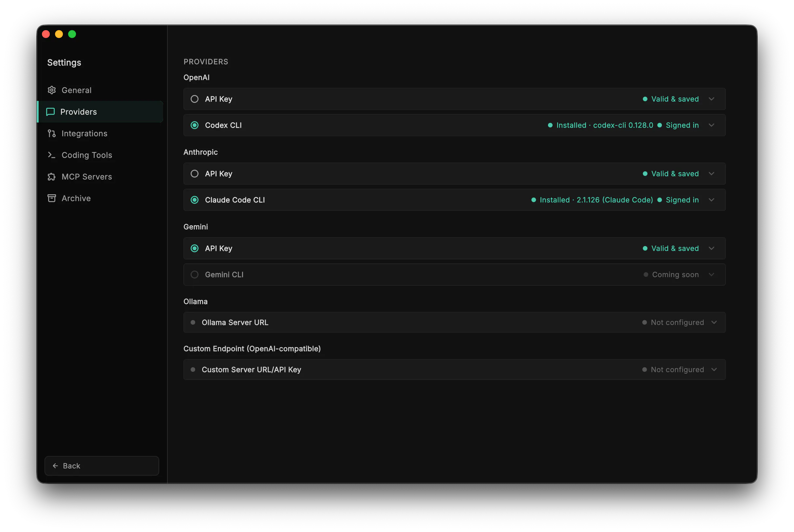The image size is (794, 532).
Task: Click Ollama 'Not configured' status
Action: click(673, 322)
